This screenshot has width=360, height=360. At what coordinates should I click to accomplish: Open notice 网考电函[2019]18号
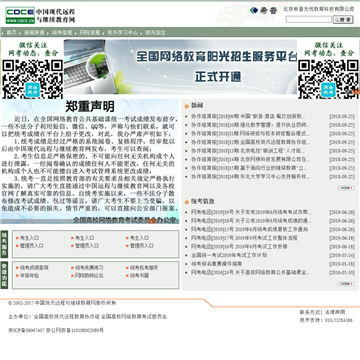tap(251, 221)
